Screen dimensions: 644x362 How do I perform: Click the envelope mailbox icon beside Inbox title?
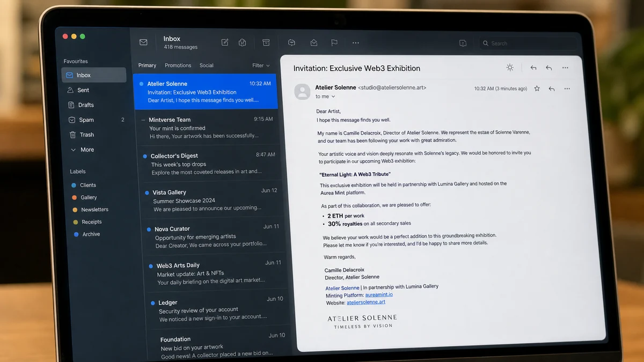pyautogui.click(x=143, y=42)
